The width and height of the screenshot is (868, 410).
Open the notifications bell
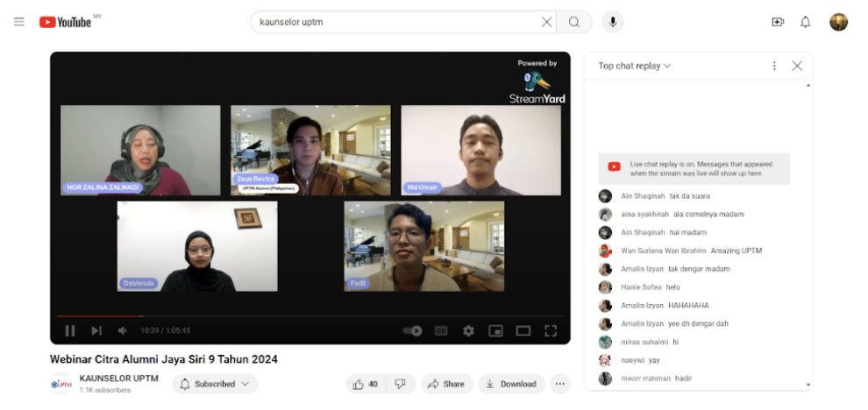pos(805,22)
